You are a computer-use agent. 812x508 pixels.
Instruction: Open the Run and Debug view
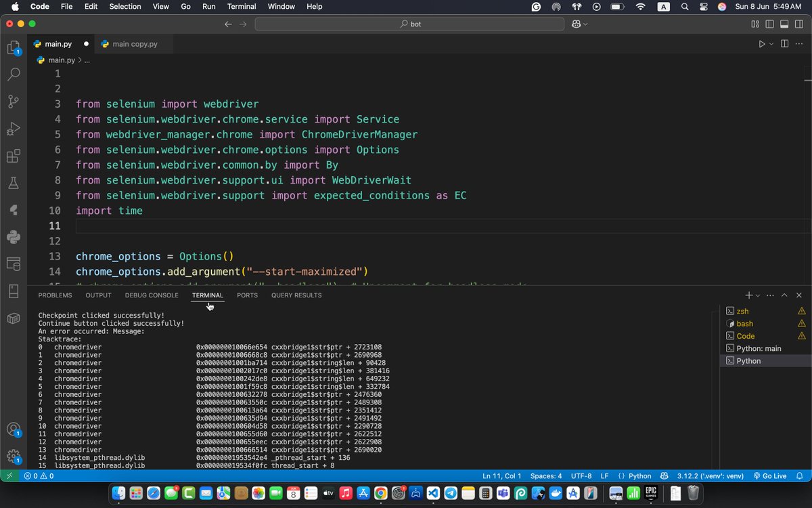[14, 129]
